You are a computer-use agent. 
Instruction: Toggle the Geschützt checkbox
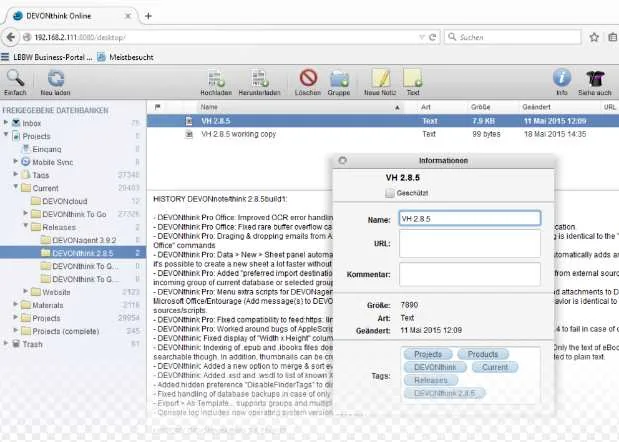390,193
